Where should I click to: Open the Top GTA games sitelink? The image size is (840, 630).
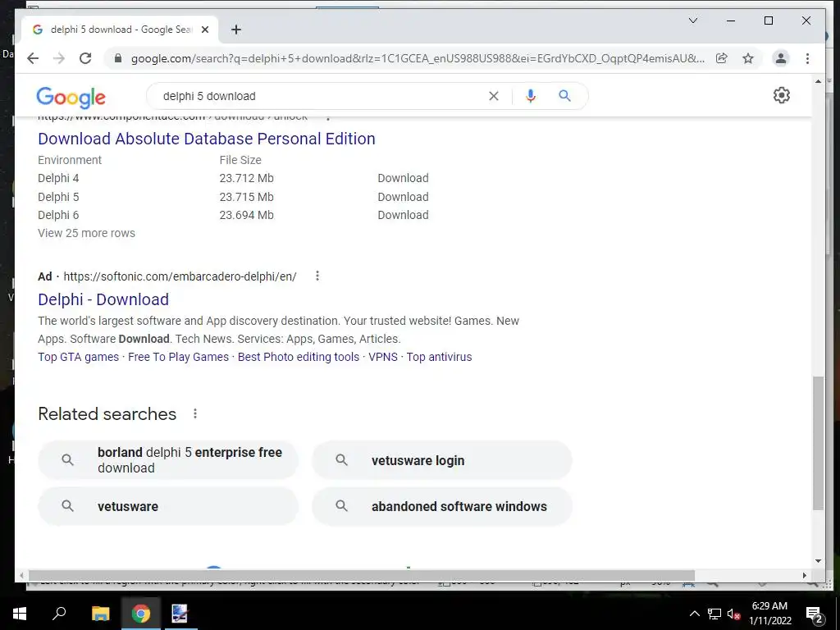(78, 358)
